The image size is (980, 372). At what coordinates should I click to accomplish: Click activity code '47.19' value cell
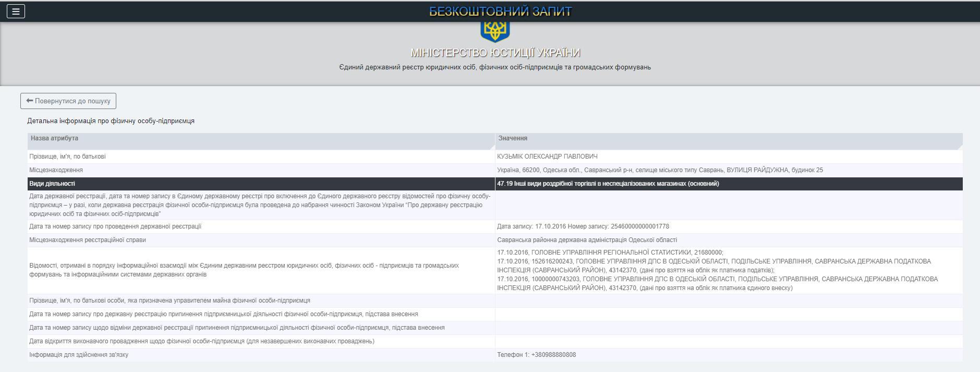[x=608, y=184]
